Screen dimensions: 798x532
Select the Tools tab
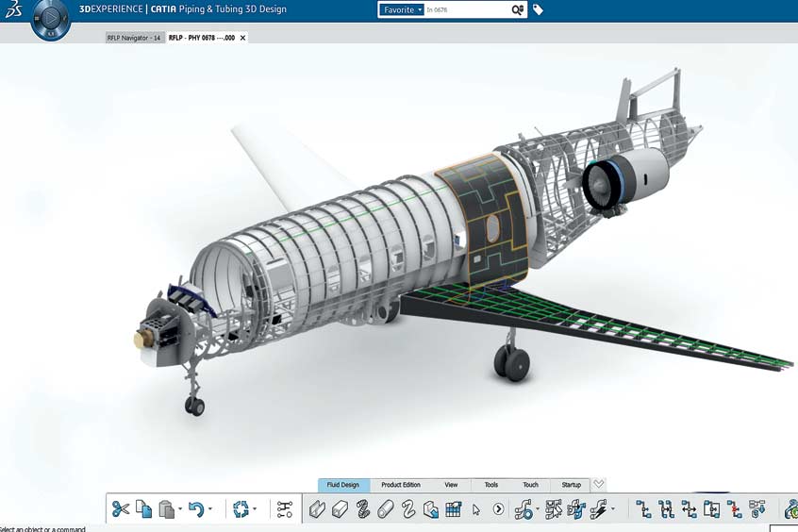pos(490,485)
